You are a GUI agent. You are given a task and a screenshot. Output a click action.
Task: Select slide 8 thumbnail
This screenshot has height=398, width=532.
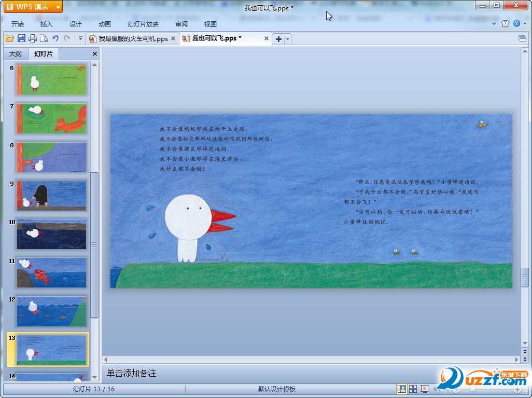click(51, 157)
